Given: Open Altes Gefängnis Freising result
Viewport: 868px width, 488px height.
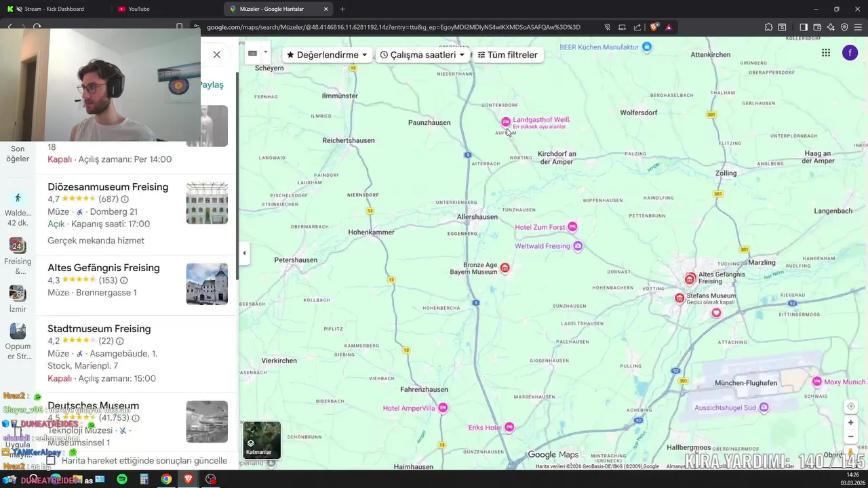Looking at the screenshot, I should coord(104,268).
